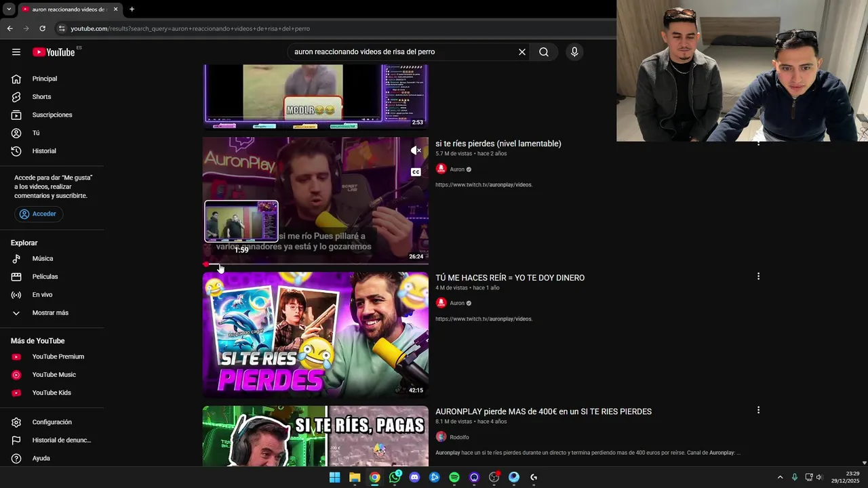
Task: Open YouTube Music link
Action: tap(53, 375)
